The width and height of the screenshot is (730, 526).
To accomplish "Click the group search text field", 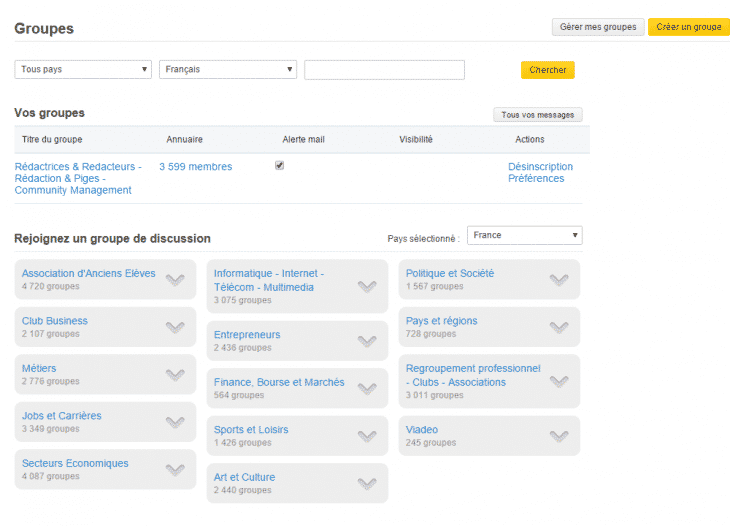I will (x=384, y=70).
